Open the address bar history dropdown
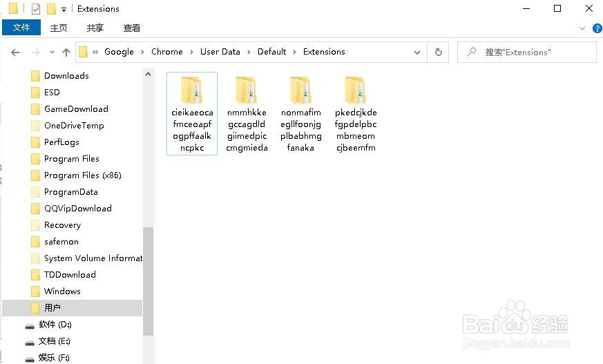The image size is (603, 364). click(417, 52)
